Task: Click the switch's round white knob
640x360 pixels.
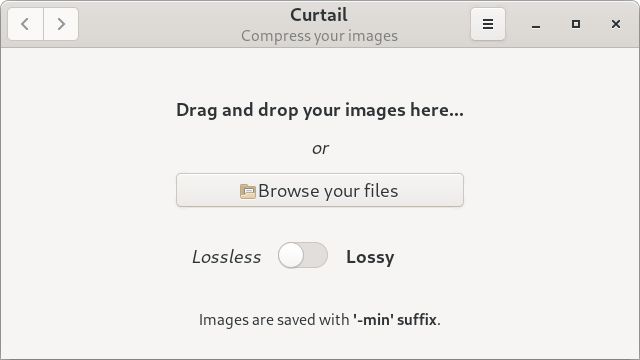Action: (x=291, y=256)
